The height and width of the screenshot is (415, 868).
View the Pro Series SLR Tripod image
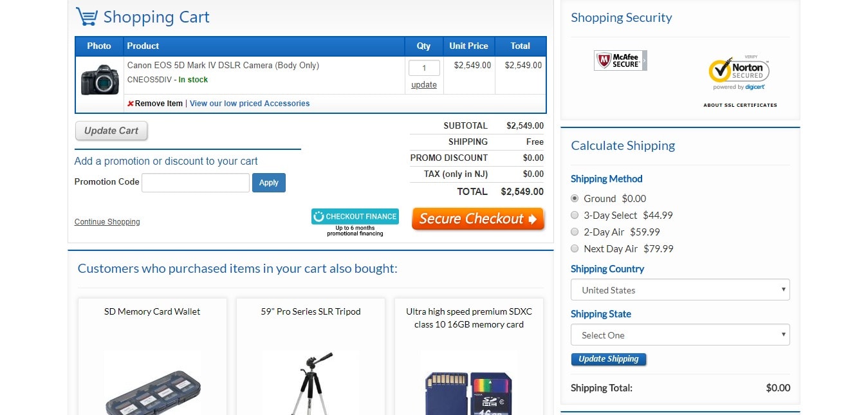tap(311, 383)
